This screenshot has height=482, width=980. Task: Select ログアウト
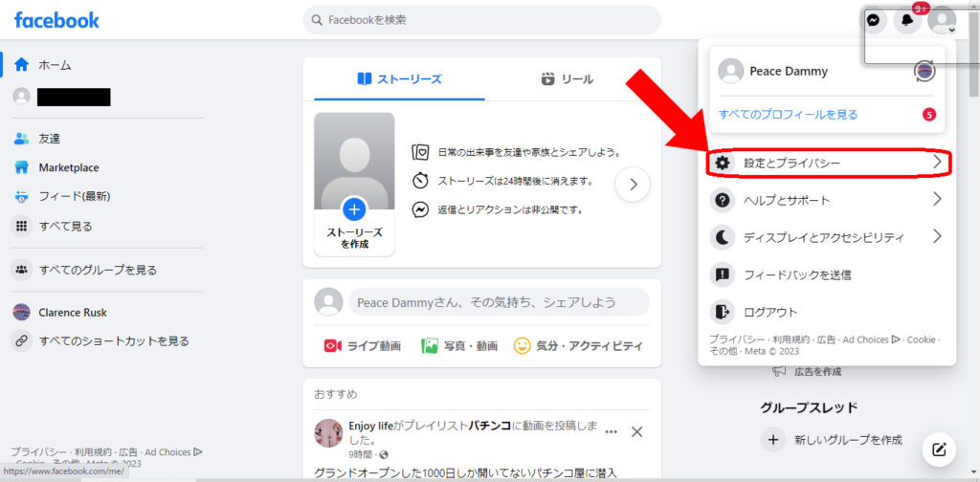pos(827,312)
